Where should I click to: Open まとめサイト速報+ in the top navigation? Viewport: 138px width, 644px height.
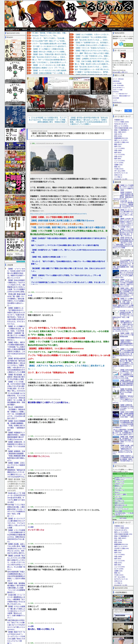(x=98, y=30)
